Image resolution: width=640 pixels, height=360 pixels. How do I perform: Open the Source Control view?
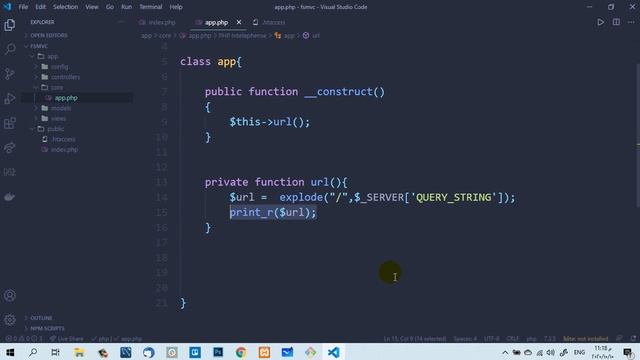pos(10,74)
